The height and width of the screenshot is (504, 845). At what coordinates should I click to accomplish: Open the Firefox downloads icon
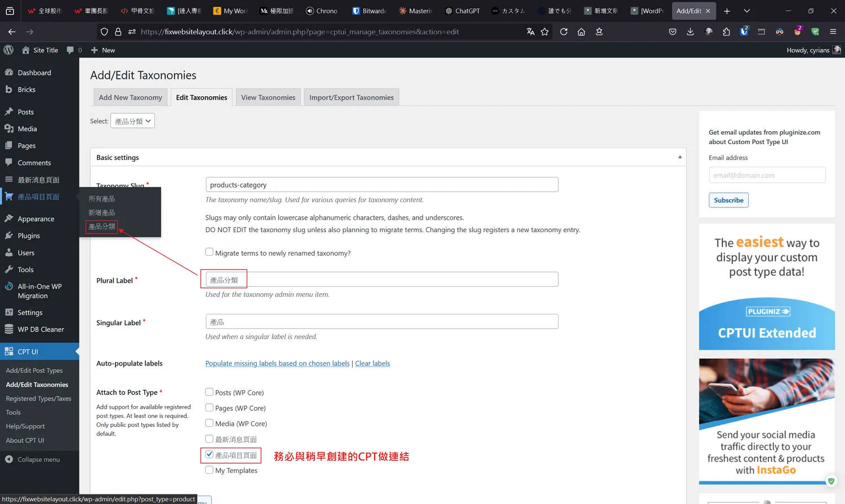(x=690, y=32)
